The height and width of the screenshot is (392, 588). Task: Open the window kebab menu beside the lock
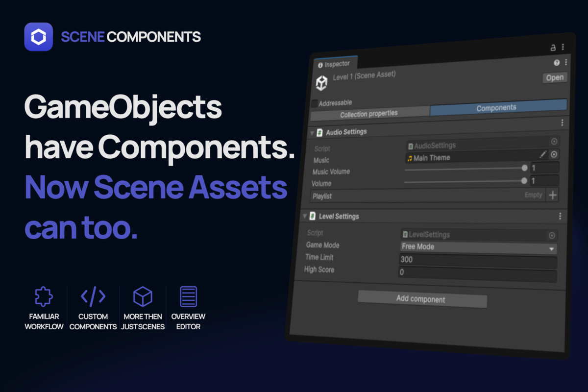pyautogui.click(x=563, y=47)
